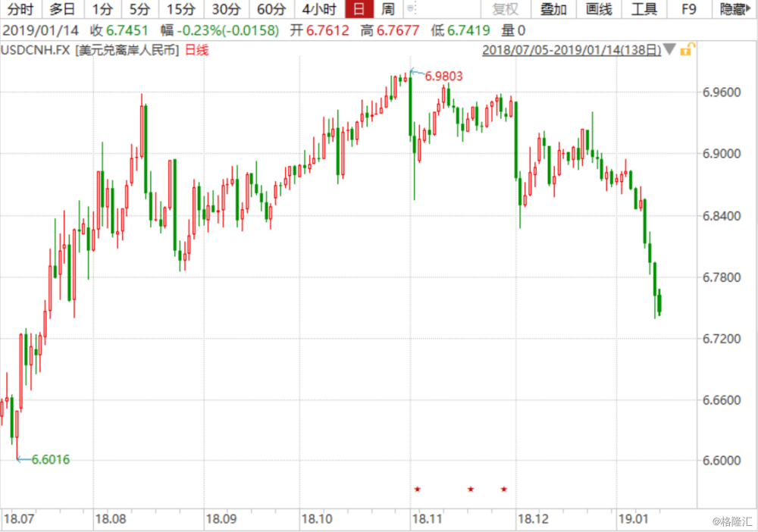The width and height of the screenshot is (758, 532).
Task: Click the F9 button
Action: coord(689,10)
